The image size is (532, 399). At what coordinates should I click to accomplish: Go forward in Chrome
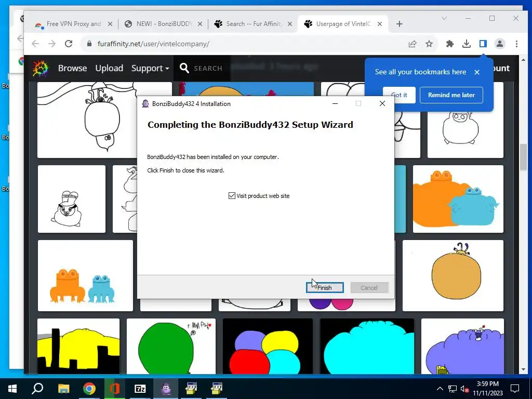(51, 44)
